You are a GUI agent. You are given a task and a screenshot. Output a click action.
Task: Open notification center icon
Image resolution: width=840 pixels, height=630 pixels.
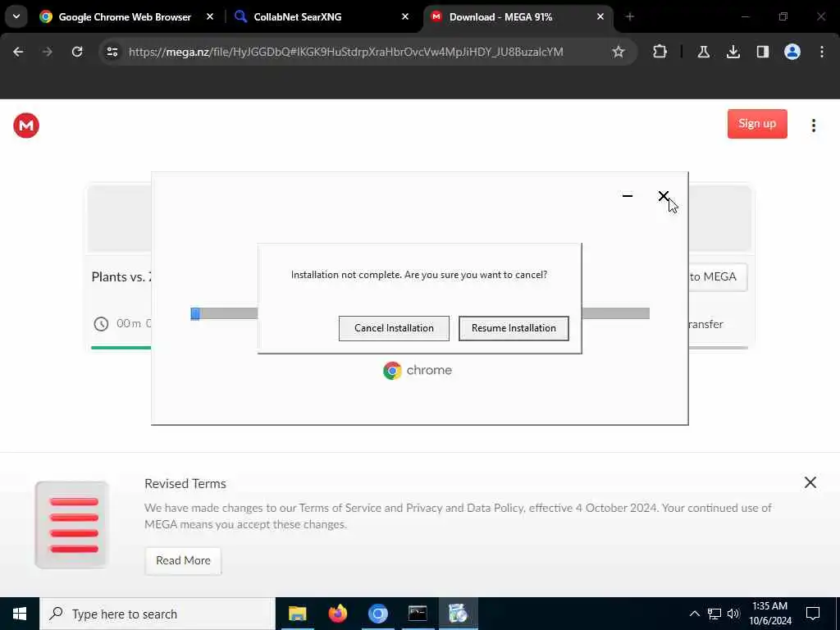pyautogui.click(x=813, y=614)
